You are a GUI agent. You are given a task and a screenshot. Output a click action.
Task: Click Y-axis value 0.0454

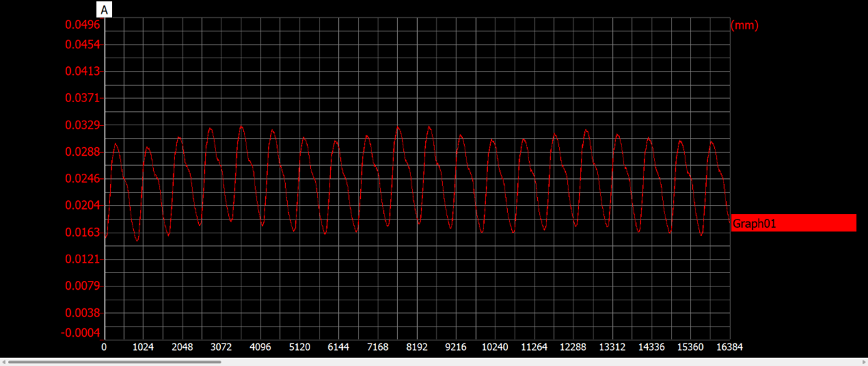pyautogui.click(x=82, y=44)
